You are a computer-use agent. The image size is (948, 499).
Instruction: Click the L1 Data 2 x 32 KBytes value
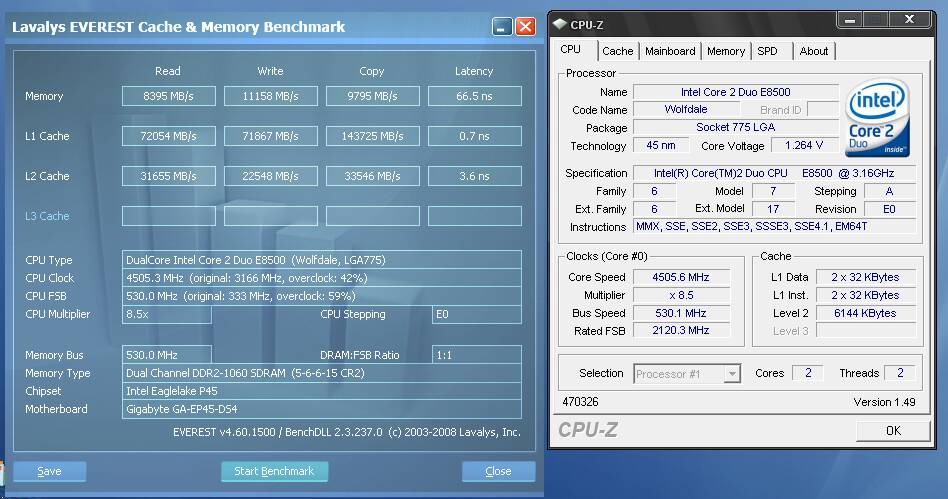865,277
